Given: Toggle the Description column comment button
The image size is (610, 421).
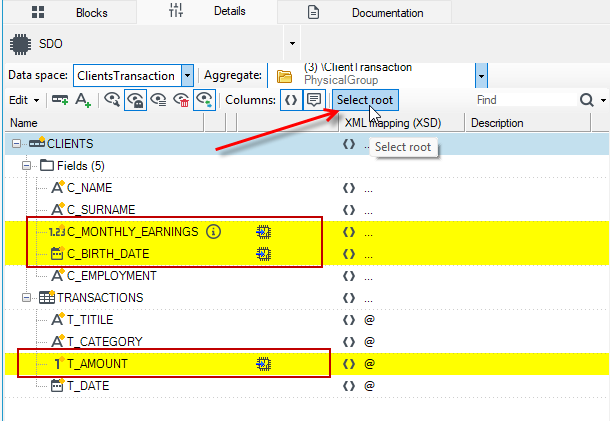Looking at the screenshot, I should point(314,100).
